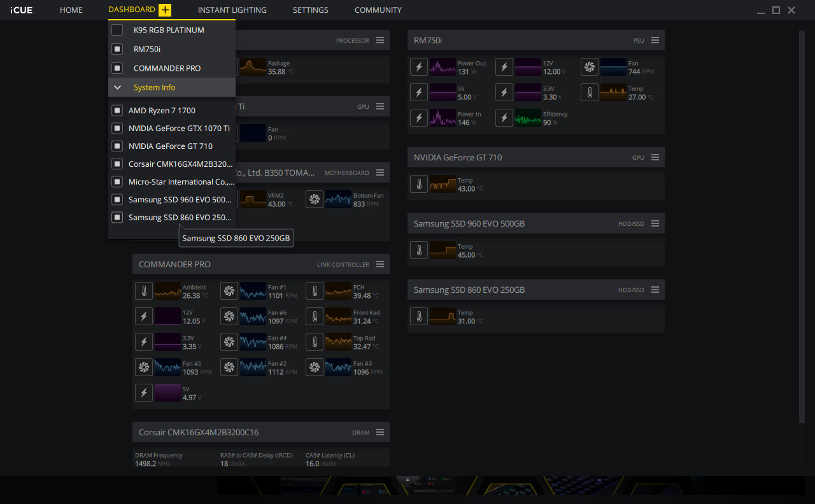Open the Samsung SSD 860 EVO panel menu

point(655,290)
